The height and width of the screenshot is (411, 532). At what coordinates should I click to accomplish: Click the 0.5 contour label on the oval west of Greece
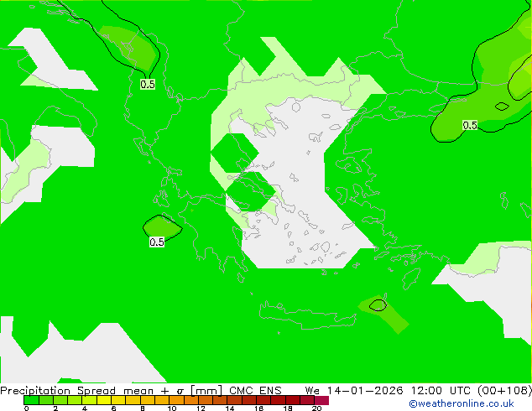pyautogui.click(x=157, y=242)
